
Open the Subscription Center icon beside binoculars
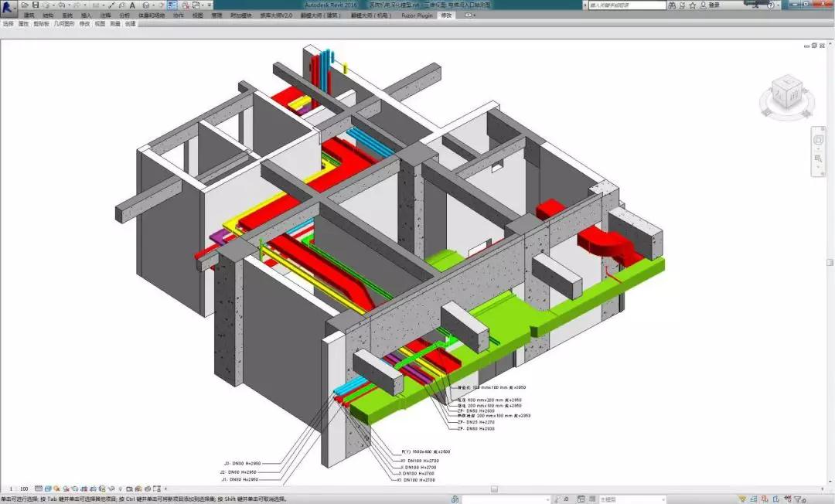(682, 5)
